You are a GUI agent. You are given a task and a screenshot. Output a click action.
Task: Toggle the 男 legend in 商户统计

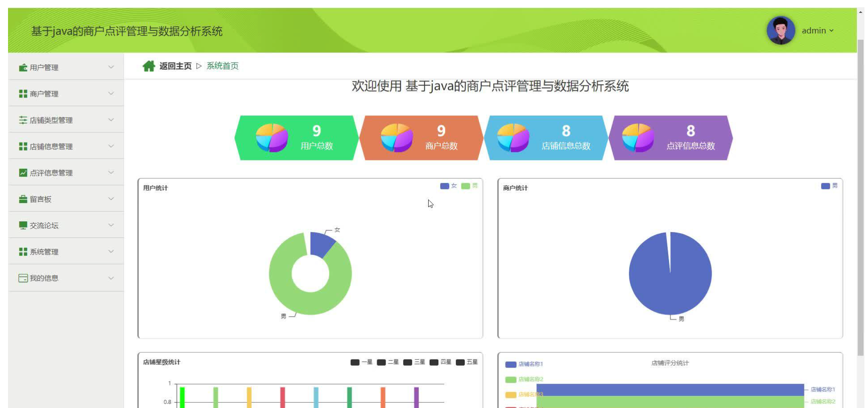click(829, 186)
